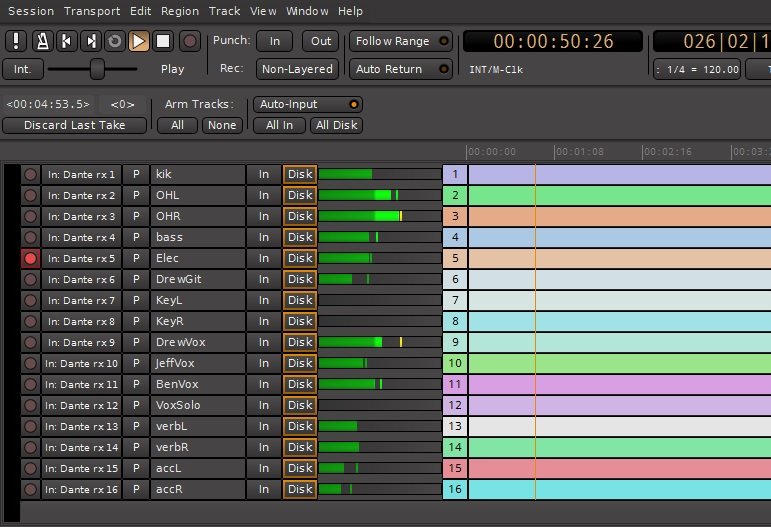Click the Play transport button

pyautogui.click(x=139, y=41)
